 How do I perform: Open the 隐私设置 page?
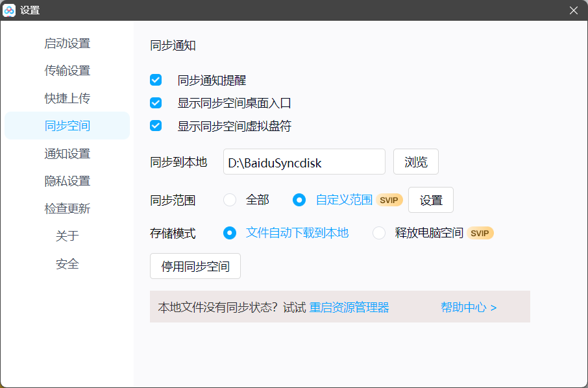(x=67, y=180)
